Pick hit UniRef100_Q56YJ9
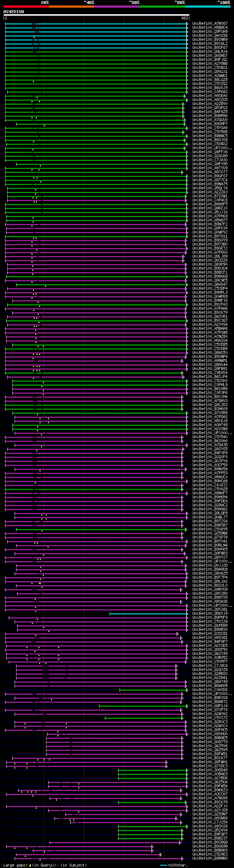The width and height of the screenshot is (234, 868). point(210,614)
